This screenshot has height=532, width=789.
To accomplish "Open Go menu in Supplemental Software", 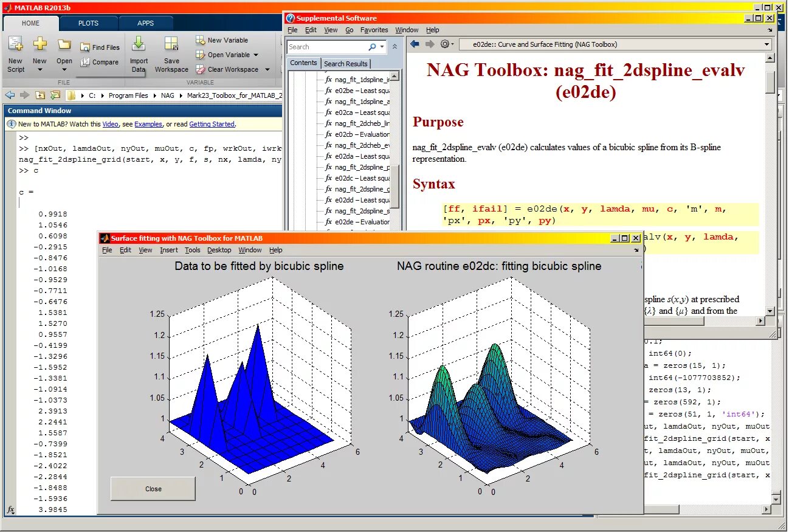I will (350, 30).
